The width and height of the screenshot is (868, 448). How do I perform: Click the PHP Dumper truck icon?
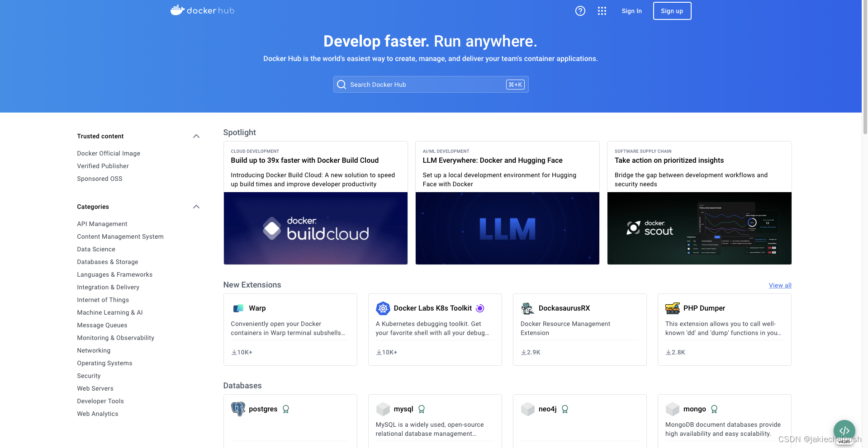[673, 308]
